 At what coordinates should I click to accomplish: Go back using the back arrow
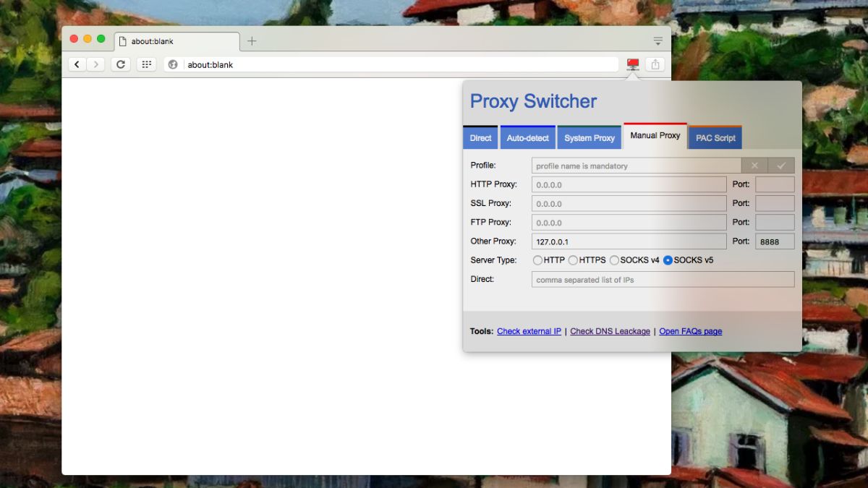coord(77,64)
